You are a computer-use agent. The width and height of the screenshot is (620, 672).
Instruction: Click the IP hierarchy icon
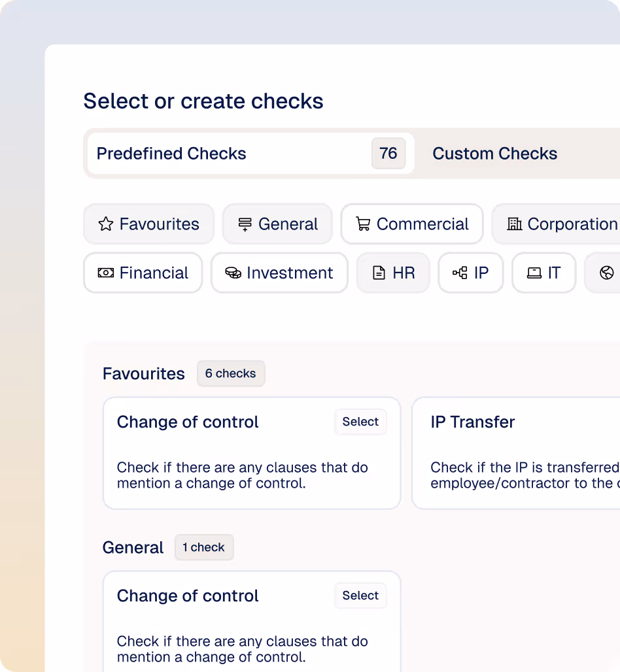point(460,273)
